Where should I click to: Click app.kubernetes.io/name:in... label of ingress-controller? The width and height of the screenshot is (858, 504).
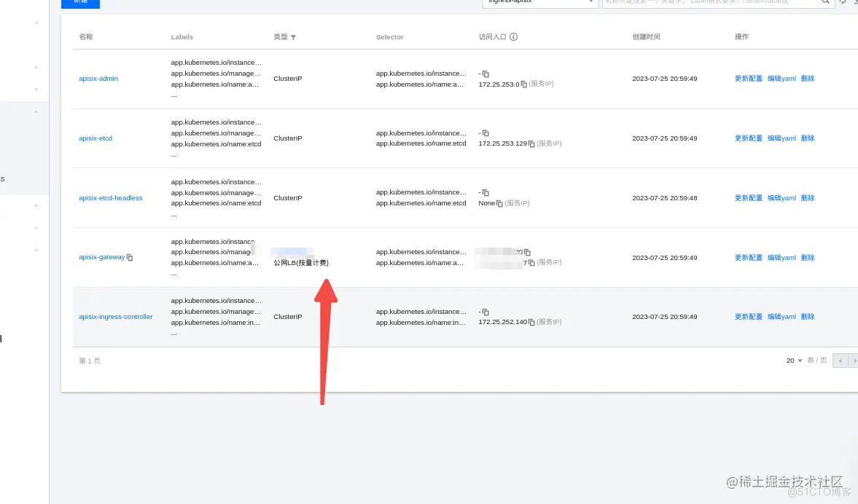[x=216, y=323]
